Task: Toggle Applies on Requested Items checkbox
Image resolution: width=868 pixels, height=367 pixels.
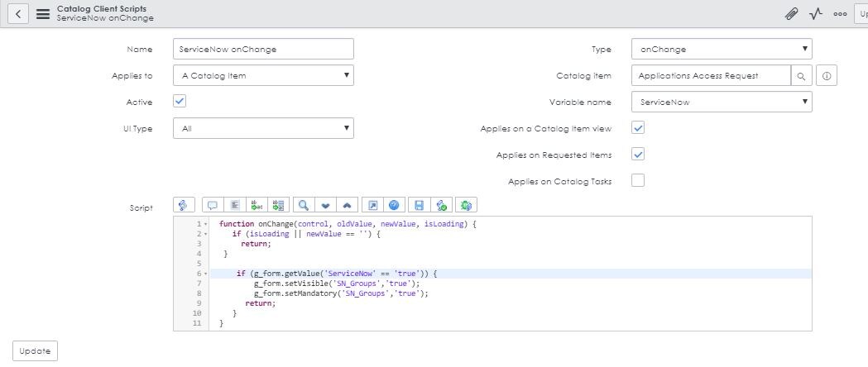Action: 638,155
